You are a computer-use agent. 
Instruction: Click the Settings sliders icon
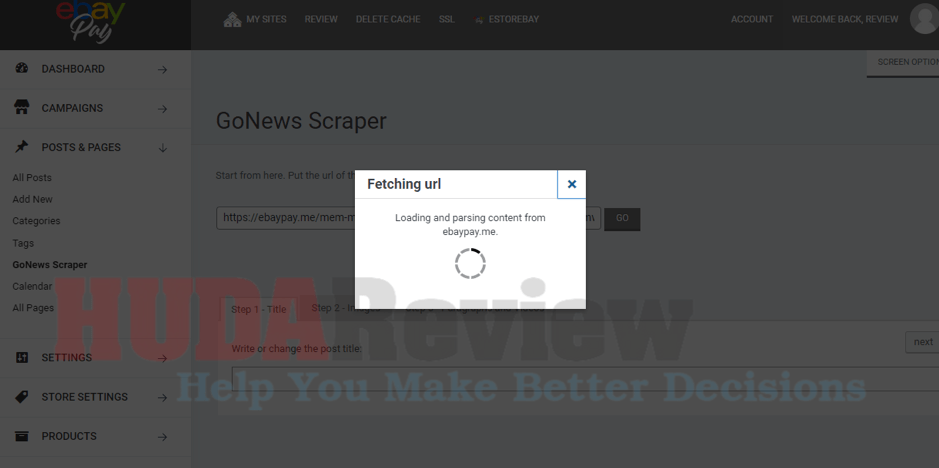tap(22, 358)
